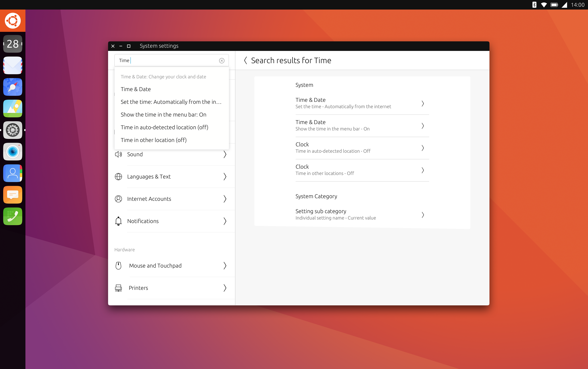
Task: Click the Notifications bell icon
Action: click(118, 221)
